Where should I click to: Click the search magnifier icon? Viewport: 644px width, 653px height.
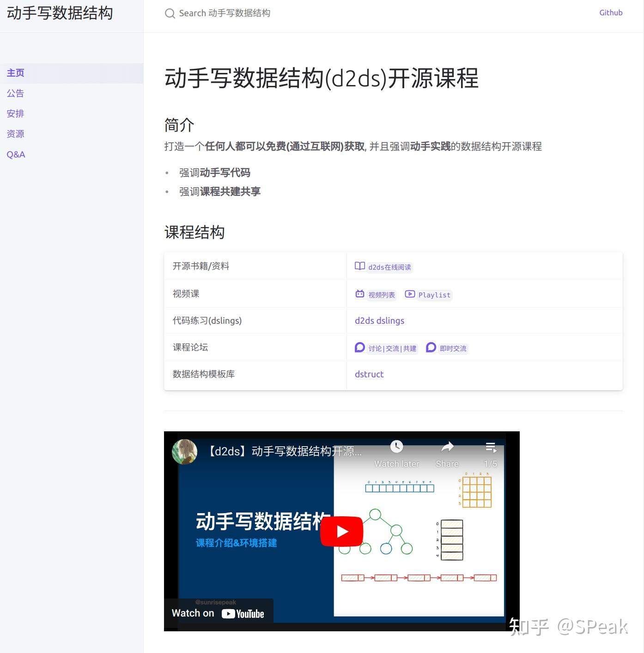coord(170,13)
